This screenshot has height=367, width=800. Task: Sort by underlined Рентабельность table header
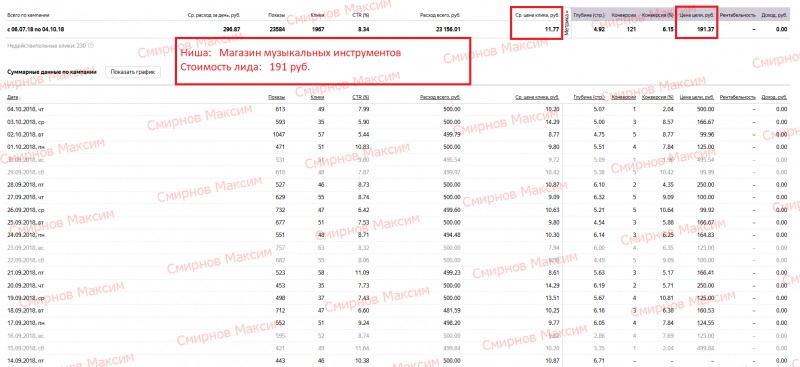737,97
